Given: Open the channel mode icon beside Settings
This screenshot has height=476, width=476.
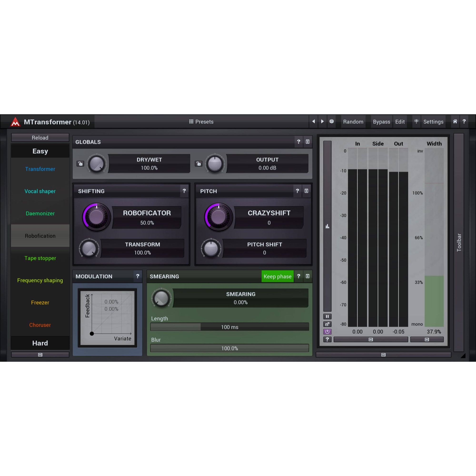Looking at the screenshot, I should pyautogui.click(x=416, y=121).
